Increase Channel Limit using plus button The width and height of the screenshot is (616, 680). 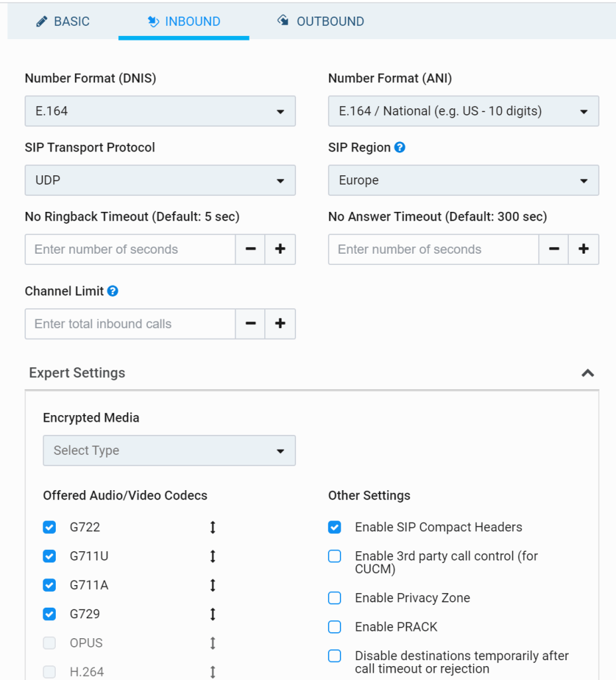pos(280,324)
